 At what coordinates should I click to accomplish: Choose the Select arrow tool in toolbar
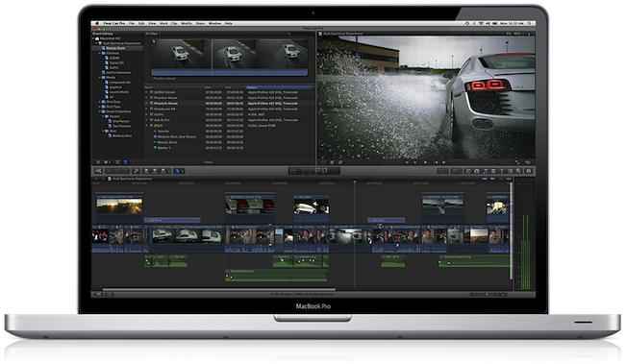(x=178, y=171)
